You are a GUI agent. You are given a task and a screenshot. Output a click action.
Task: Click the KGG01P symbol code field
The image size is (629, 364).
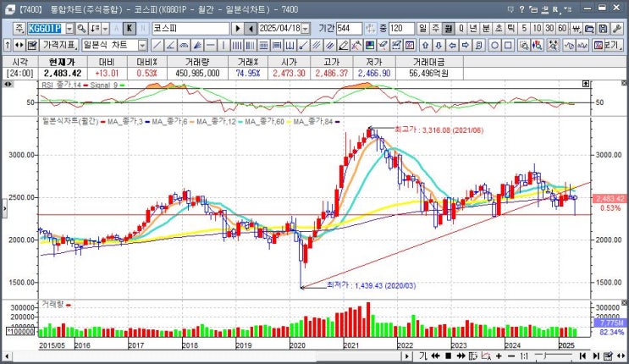pos(45,29)
